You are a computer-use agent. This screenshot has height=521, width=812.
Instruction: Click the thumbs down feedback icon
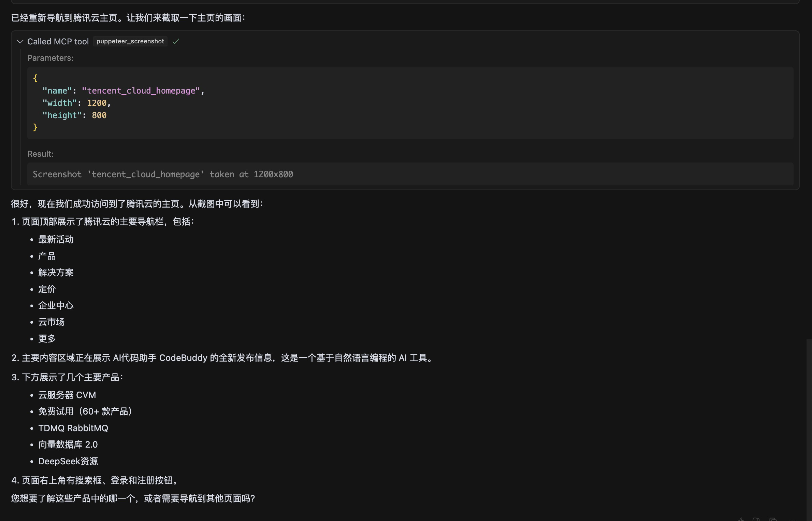coord(756,519)
